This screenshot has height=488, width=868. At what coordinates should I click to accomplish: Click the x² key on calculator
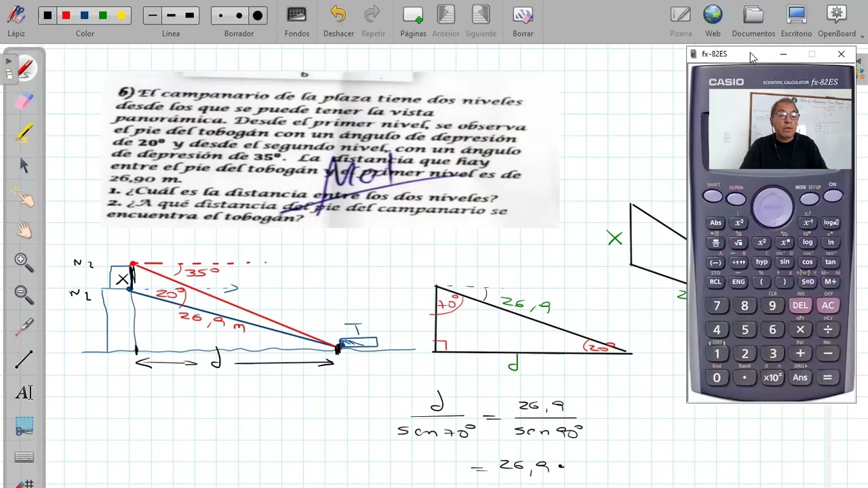point(762,243)
